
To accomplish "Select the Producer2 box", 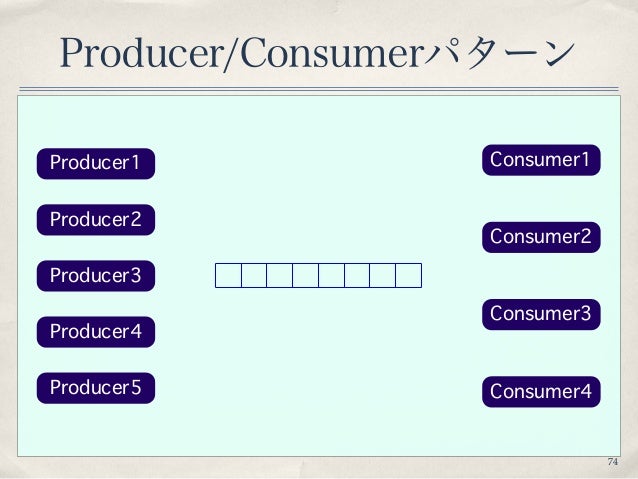I will click(x=96, y=220).
